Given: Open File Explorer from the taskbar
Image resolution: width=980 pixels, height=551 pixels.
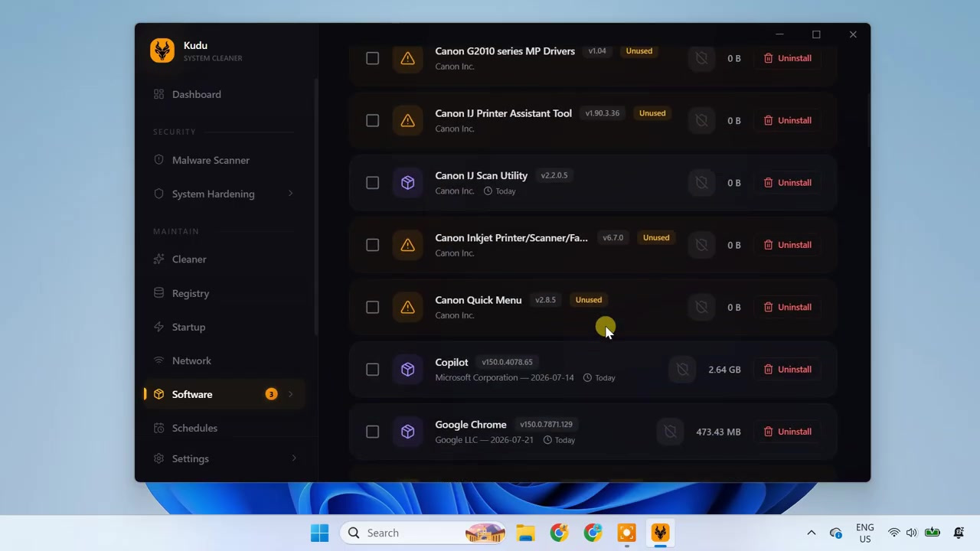Looking at the screenshot, I should coord(525,533).
